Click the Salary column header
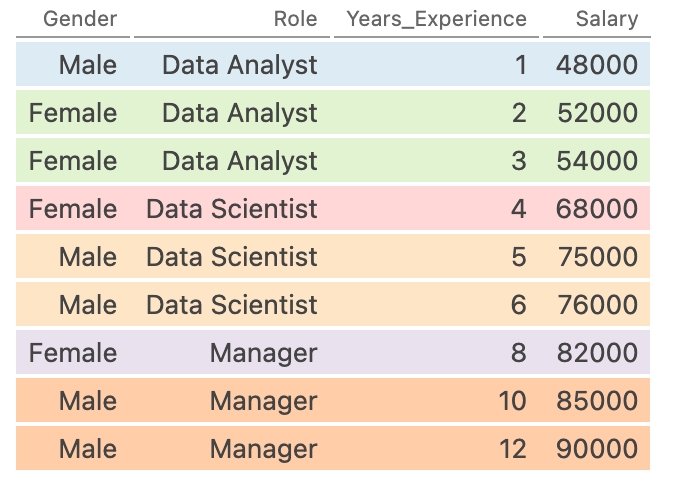This screenshot has height=490, width=682. (606, 19)
